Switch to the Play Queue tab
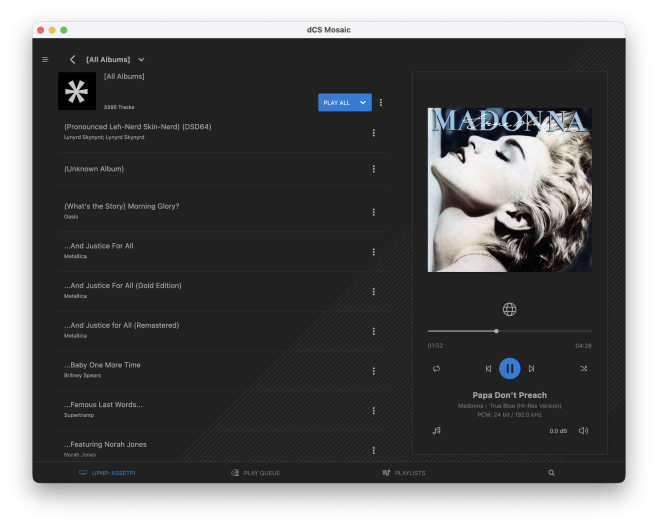Screen dimensions: 658x526 point(256,473)
